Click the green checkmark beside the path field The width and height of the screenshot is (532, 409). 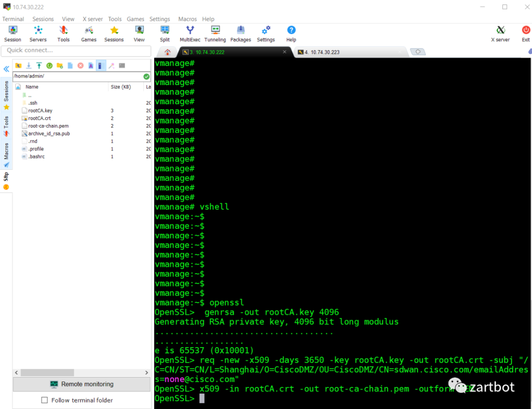[146, 76]
